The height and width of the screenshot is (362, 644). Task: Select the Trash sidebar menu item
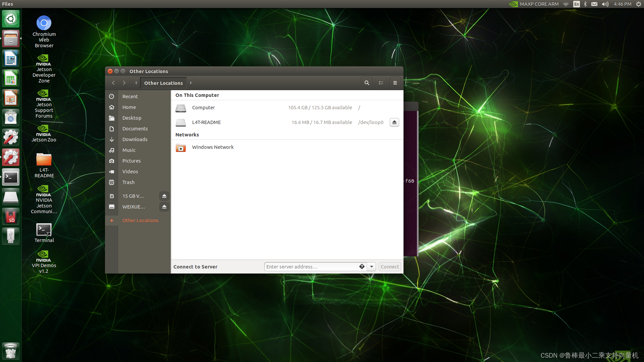128,182
